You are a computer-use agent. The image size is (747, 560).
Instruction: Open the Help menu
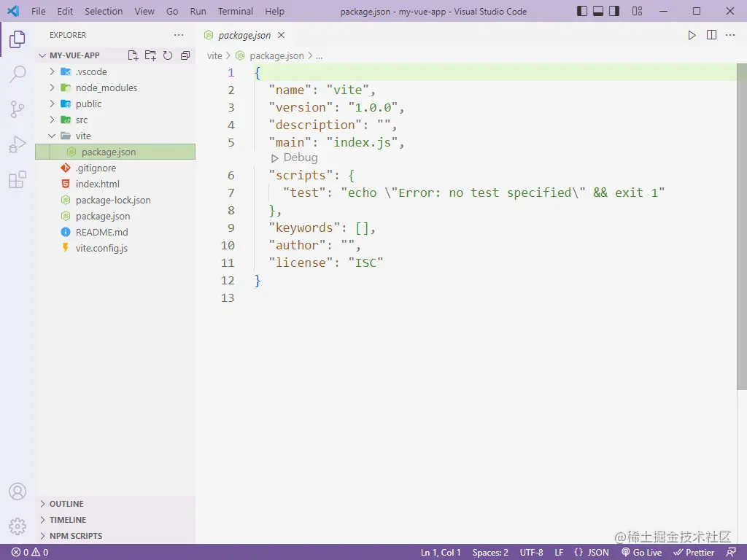point(274,11)
